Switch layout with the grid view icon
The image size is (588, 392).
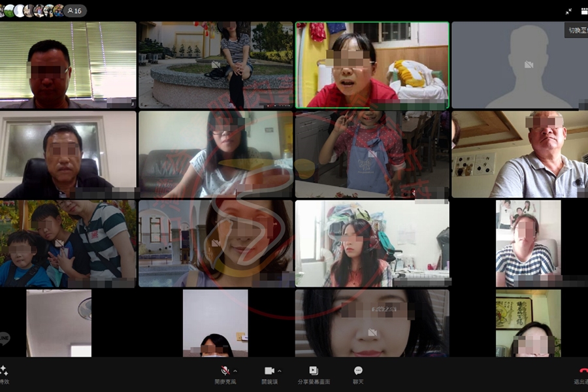pos(584,12)
